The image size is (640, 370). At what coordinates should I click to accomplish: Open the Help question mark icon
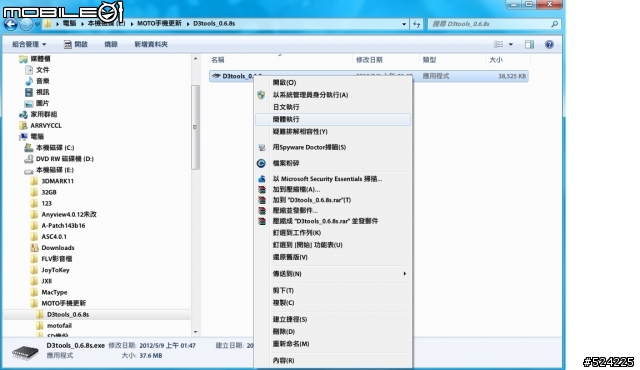tap(549, 44)
